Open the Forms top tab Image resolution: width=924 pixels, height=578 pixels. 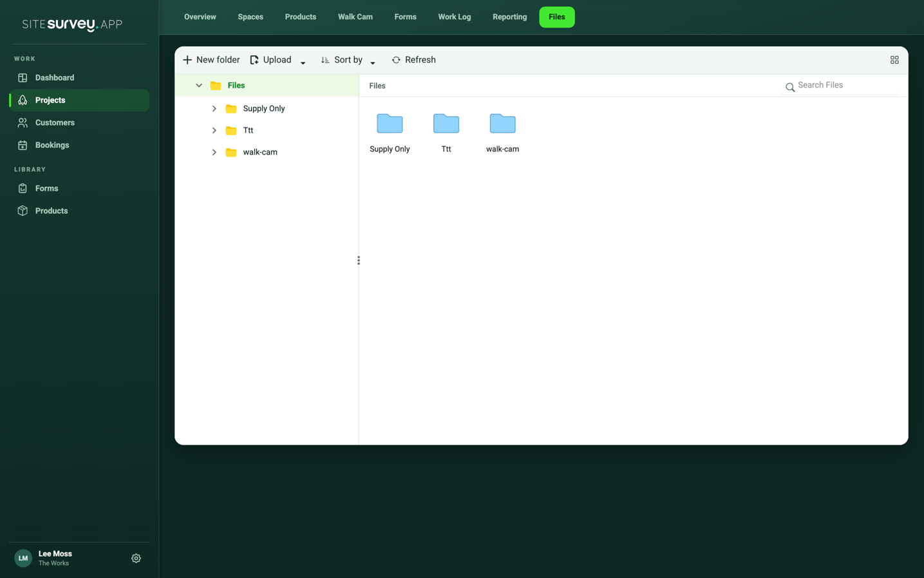pos(406,17)
